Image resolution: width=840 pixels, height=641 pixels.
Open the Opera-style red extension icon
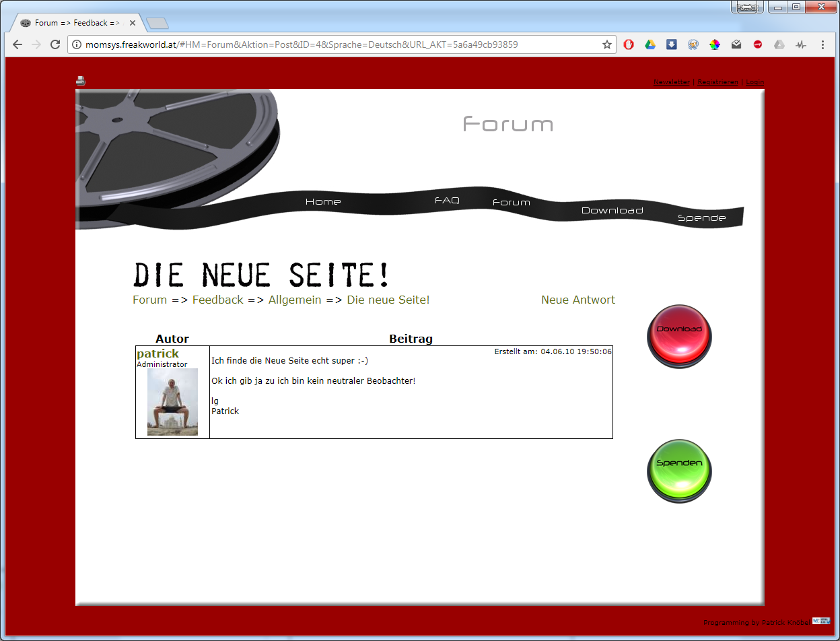(x=629, y=44)
